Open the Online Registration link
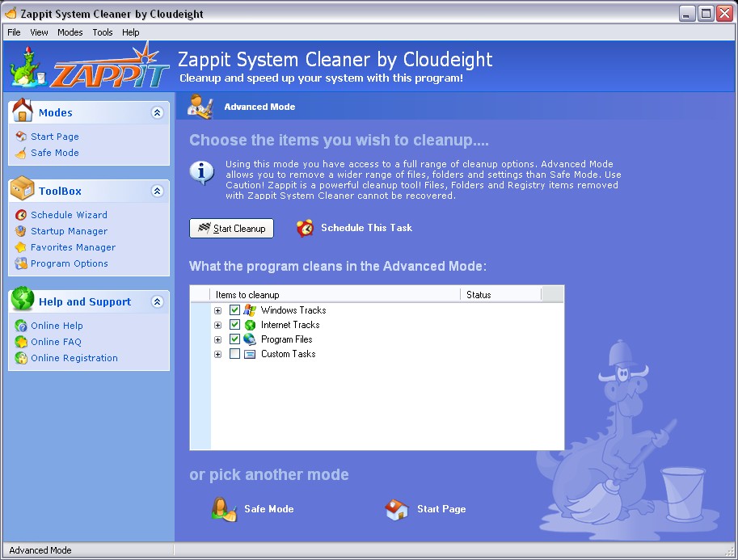Viewport: 738px width, 560px height. click(74, 358)
